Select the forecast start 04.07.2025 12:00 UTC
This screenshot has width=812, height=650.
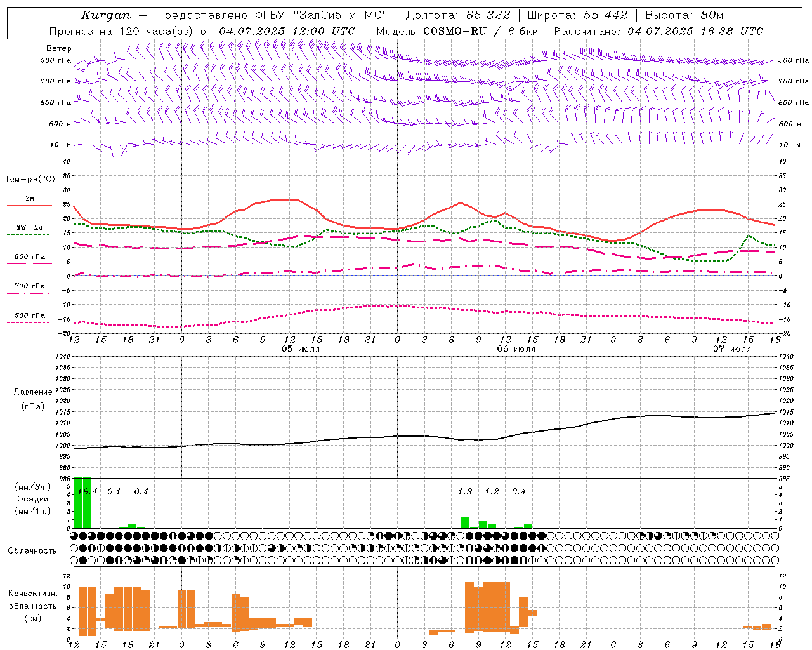click(287, 31)
